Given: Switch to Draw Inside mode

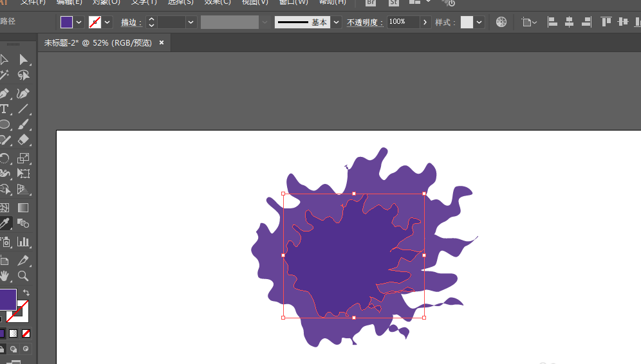Looking at the screenshot, I should pyautogui.click(x=26, y=349).
